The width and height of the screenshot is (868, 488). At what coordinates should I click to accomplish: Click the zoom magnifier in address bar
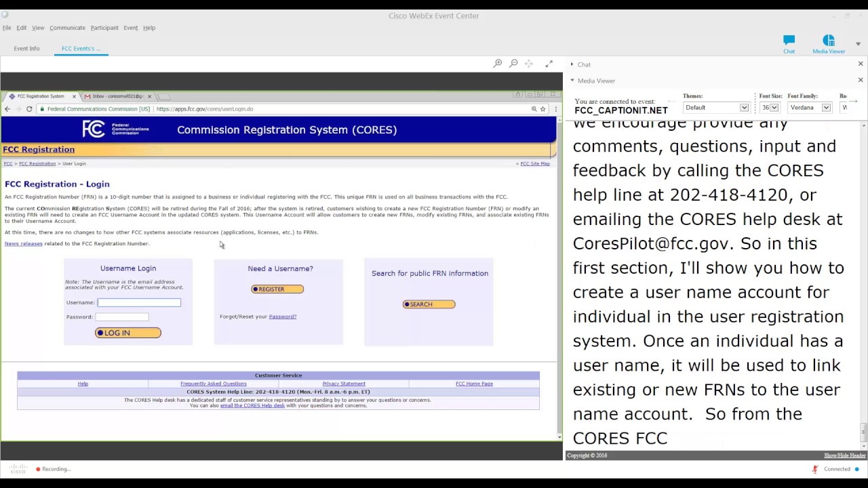point(534,108)
